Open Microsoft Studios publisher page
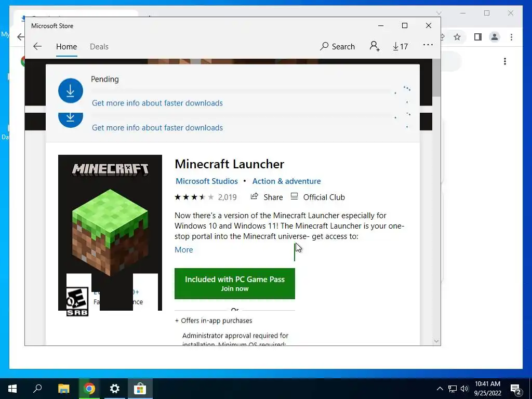 point(207,181)
